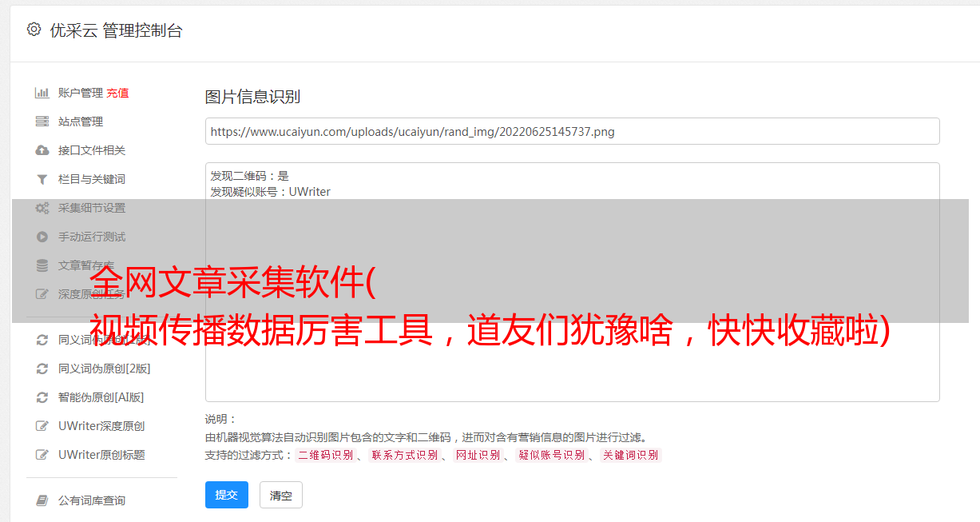The image size is (980, 522).
Task: Click the 疑似账号识别 filter tag
Action: click(551, 455)
